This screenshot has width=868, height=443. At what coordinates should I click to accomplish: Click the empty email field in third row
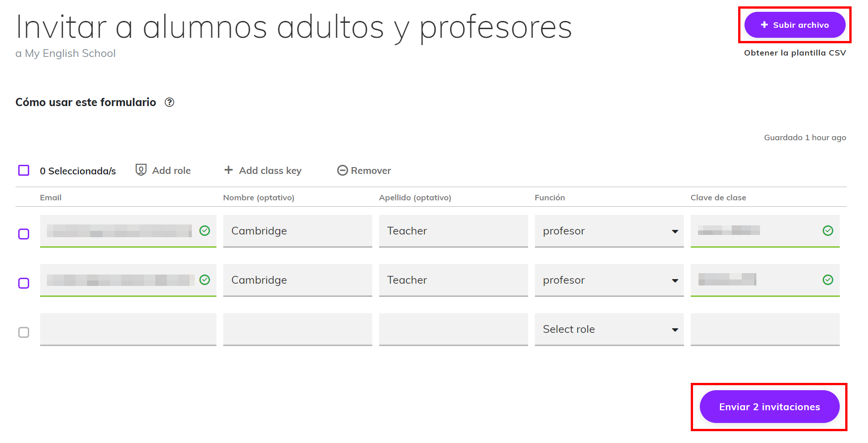128,329
